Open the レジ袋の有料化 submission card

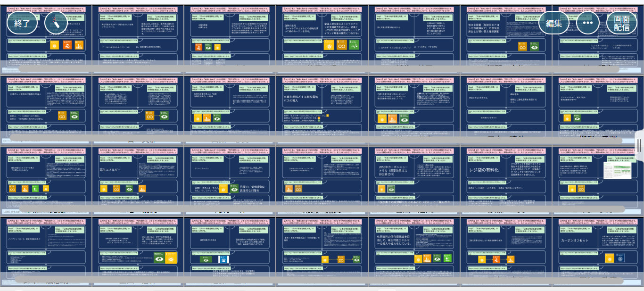click(506, 180)
